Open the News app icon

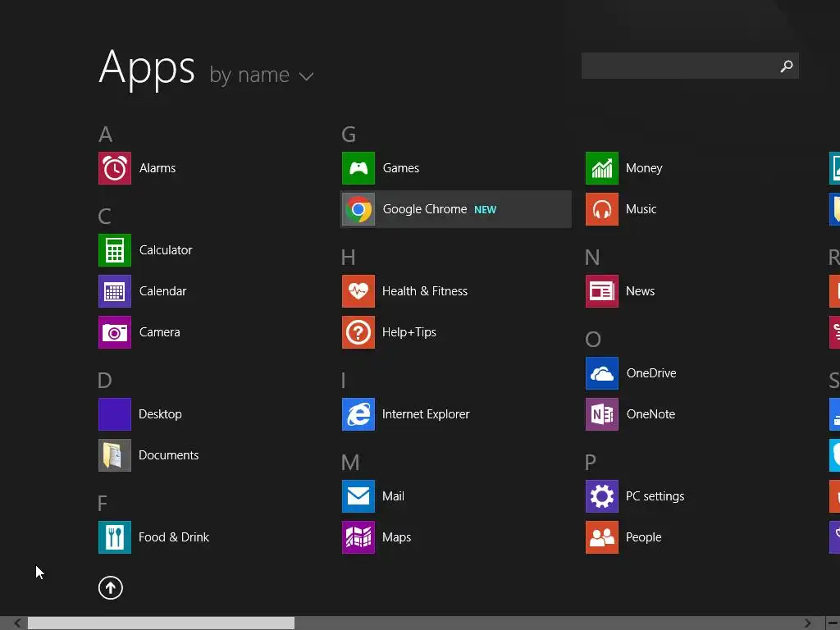tap(602, 291)
